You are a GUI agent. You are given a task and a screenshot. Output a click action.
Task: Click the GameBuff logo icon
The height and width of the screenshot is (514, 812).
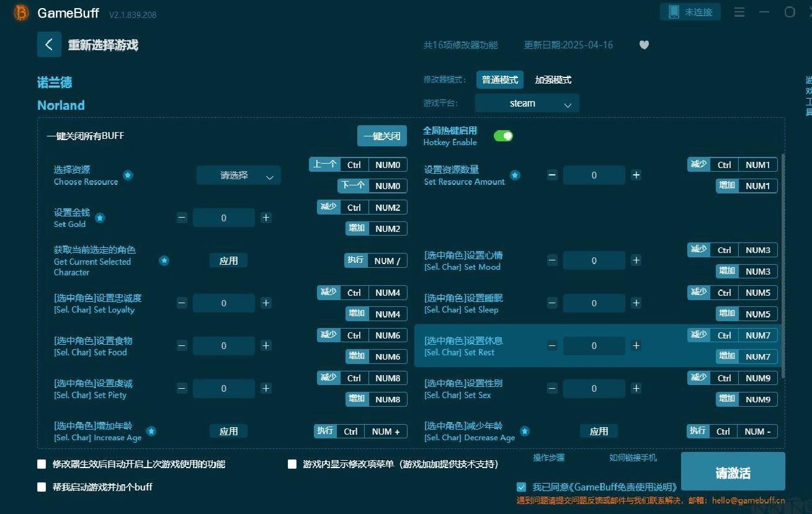(21, 13)
